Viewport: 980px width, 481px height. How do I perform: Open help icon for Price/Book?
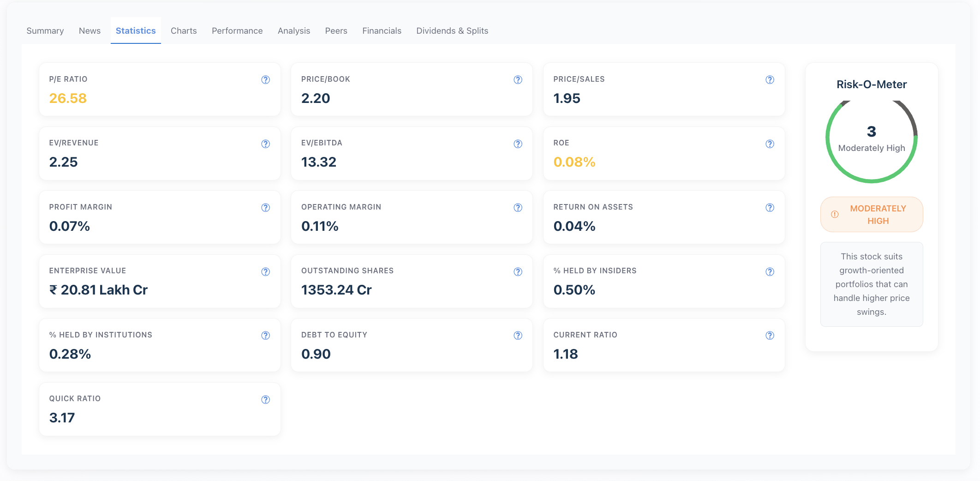pos(518,80)
